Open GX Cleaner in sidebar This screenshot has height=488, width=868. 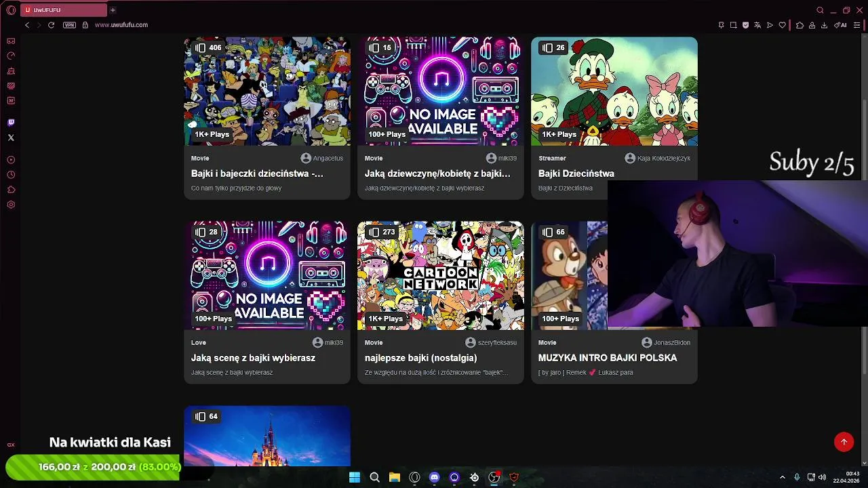[11, 70]
